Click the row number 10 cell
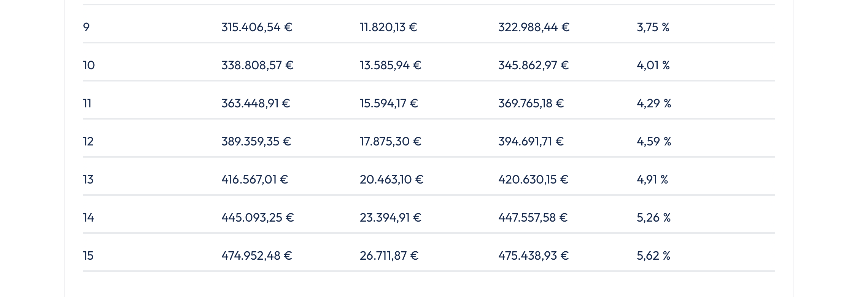Viewport: 868px width, 297px height. pyautogui.click(x=89, y=65)
